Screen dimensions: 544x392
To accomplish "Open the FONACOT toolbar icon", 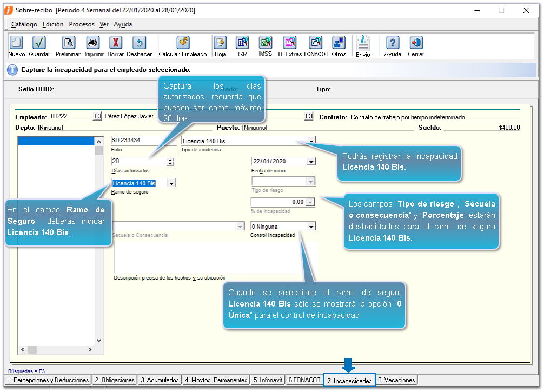I will (x=315, y=43).
